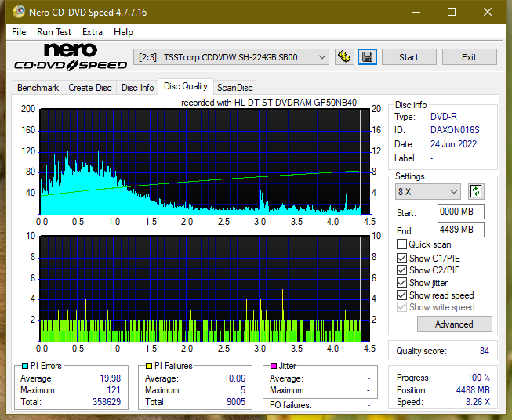Switch to the Create Disc tab
This screenshot has width=512, height=420.
click(x=90, y=88)
